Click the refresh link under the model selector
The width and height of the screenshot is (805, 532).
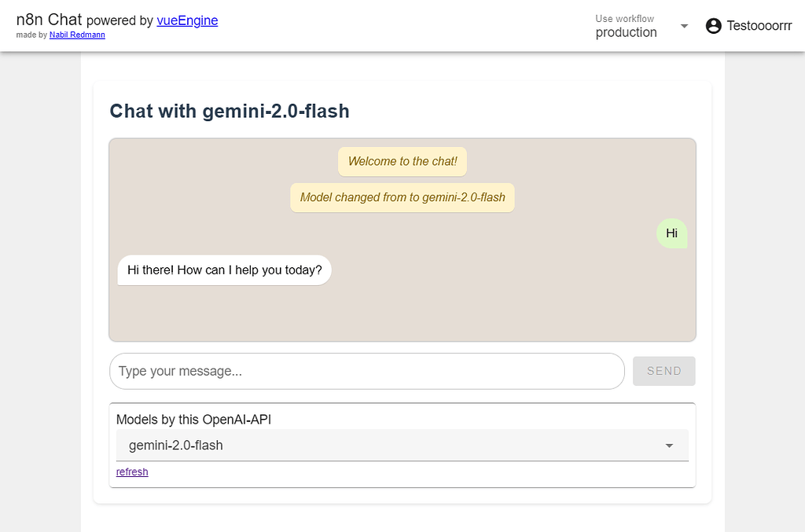pos(131,471)
